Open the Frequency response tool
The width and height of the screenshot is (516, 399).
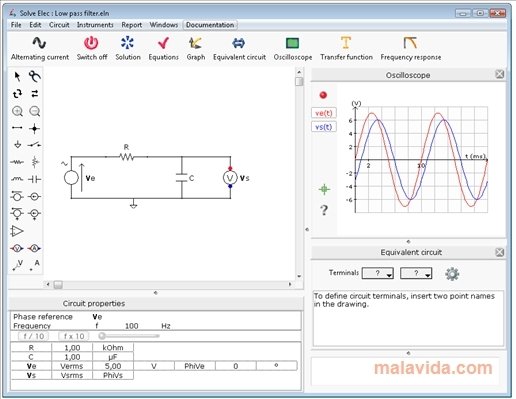coord(411,49)
